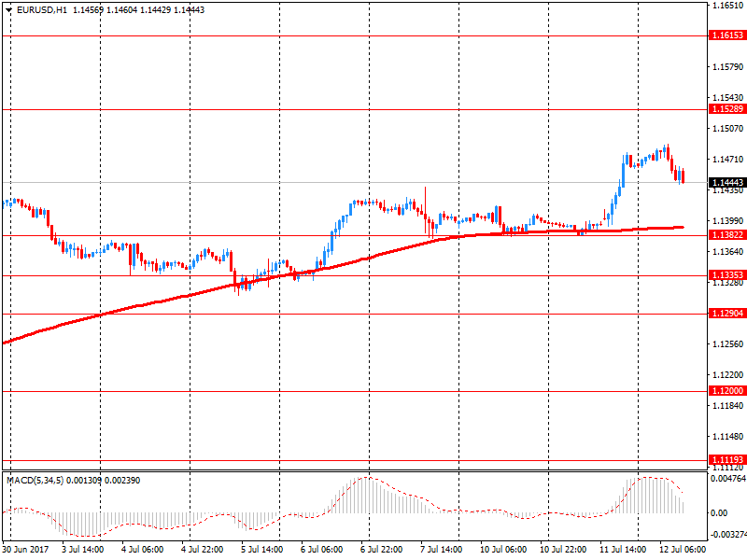Select the 1.15070 price scale value
This screenshot has width=747, height=560.
click(x=727, y=128)
